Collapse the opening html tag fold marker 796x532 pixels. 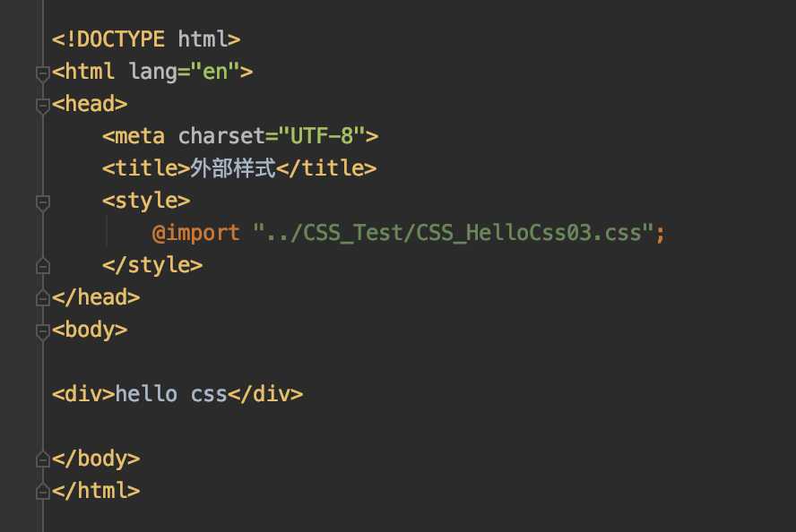(43, 74)
